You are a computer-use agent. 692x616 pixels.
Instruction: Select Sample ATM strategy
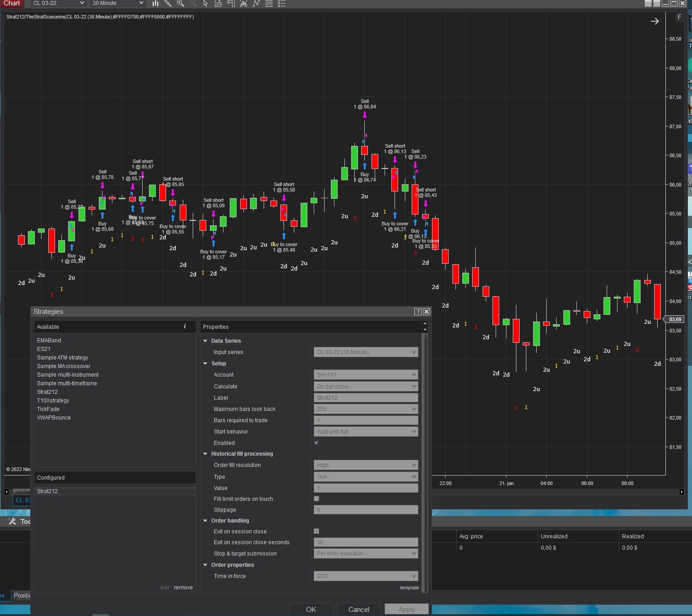62,358
